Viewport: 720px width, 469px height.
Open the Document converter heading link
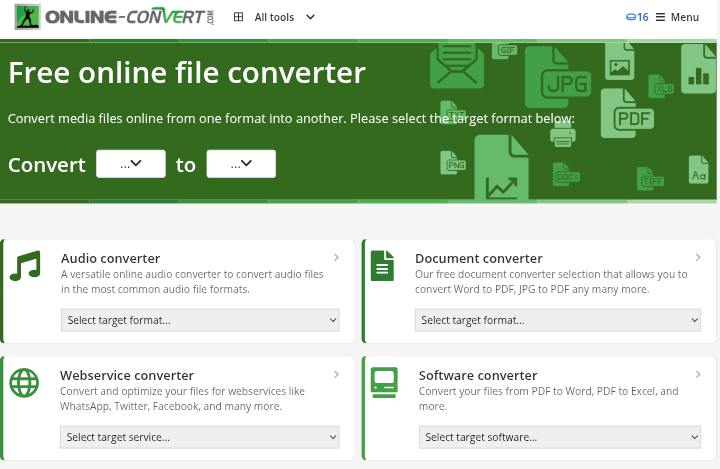(x=479, y=258)
